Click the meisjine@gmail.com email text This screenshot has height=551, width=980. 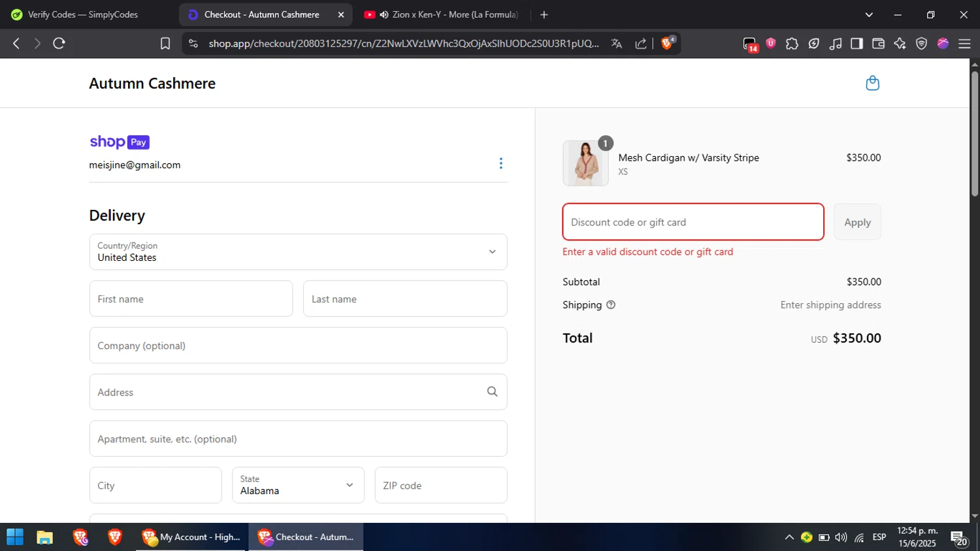coord(135,165)
